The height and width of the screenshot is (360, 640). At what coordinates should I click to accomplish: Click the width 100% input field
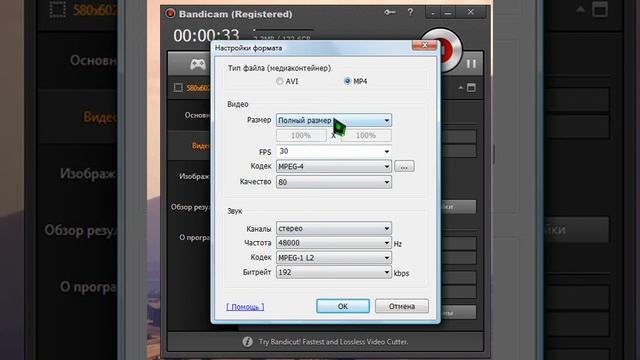tap(301, 136)
